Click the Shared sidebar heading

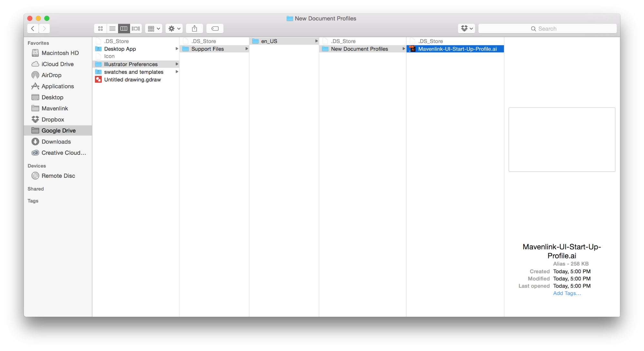tap(36, 189)
